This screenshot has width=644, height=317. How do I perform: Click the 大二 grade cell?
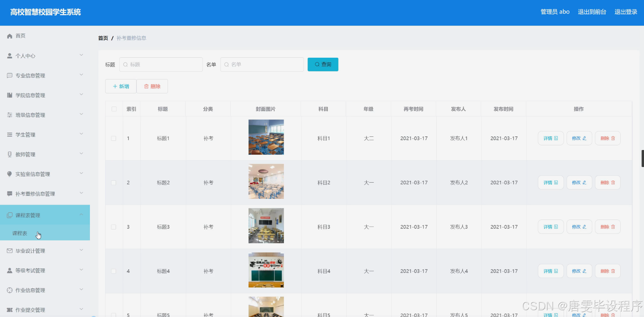[369, 138]
